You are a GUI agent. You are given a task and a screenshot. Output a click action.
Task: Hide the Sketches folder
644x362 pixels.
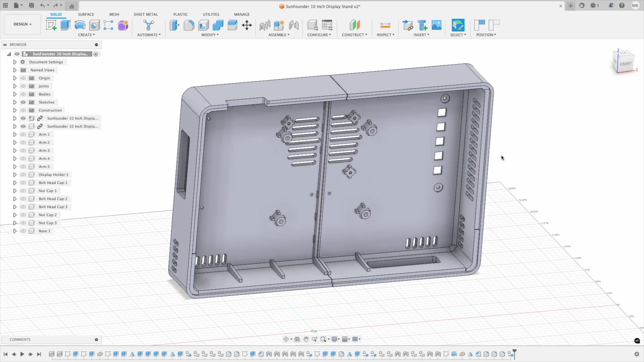click(23, 102)
